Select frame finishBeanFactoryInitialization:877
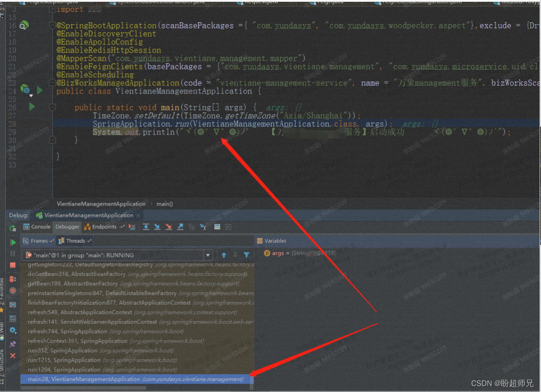 pos(137,303)
